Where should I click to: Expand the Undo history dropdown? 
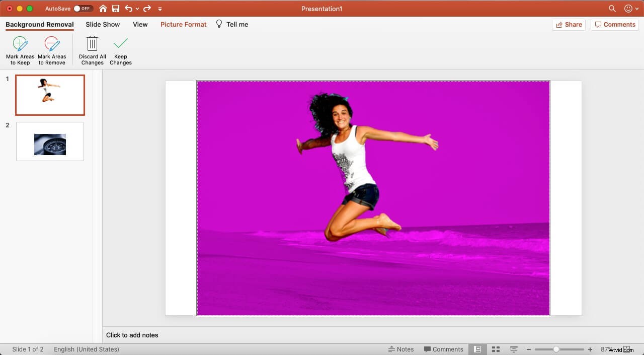tap(137, 9)
